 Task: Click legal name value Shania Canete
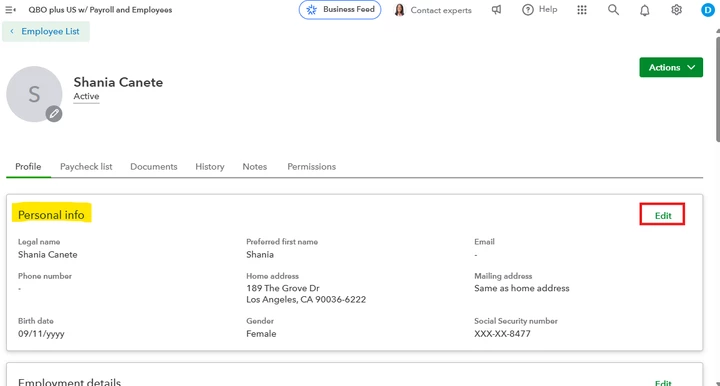[x=47, y=254]
